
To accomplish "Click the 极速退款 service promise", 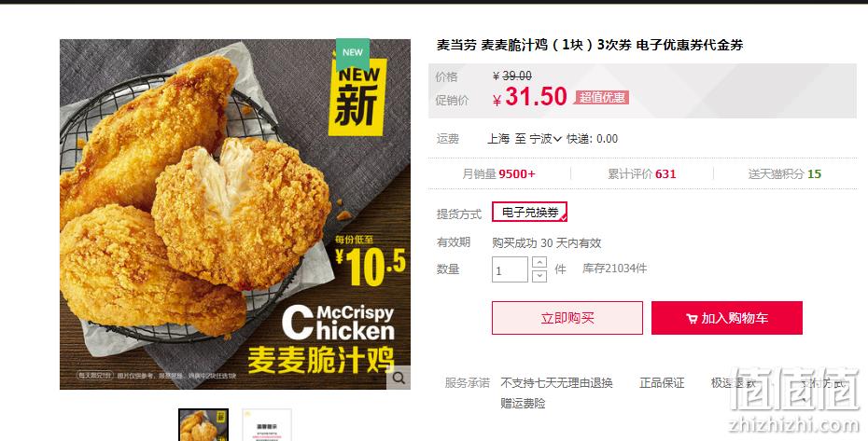I will pos(733,383).
